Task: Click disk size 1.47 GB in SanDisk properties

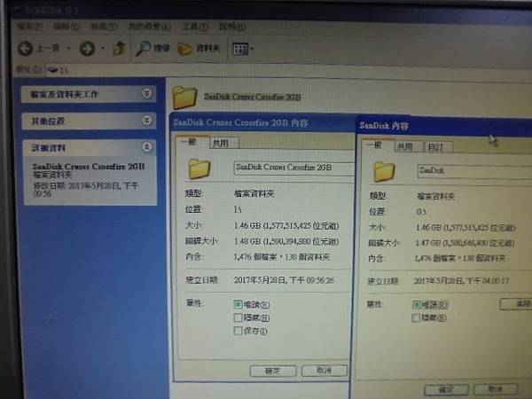Action: point(465,243)
